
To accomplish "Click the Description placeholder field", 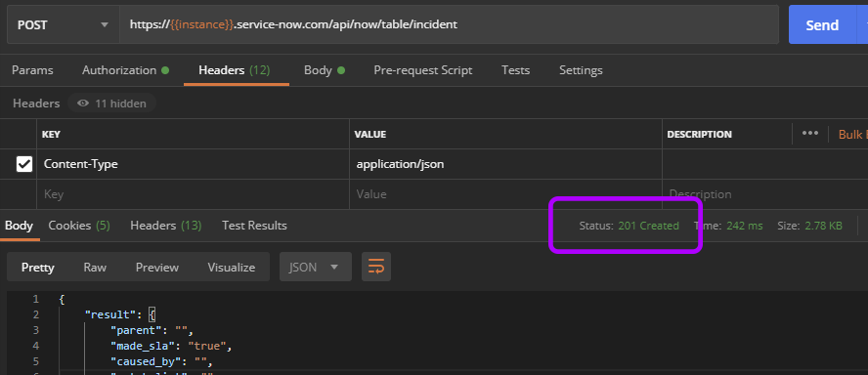I will pos(765,194).
